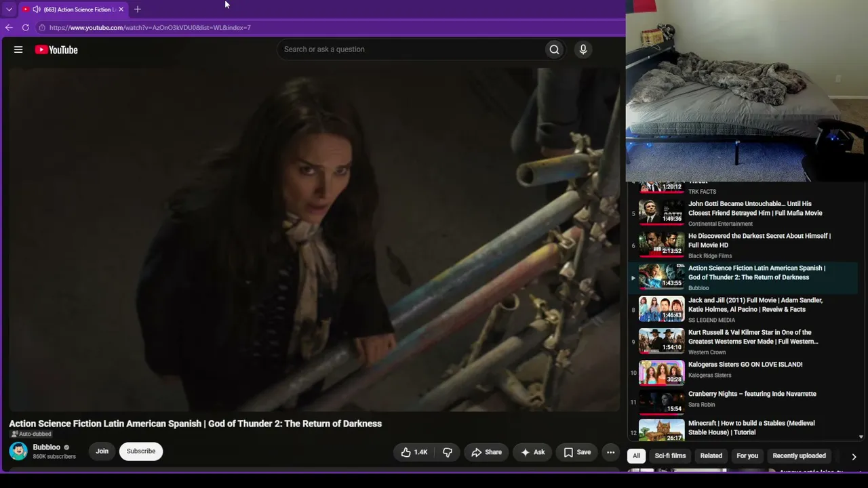Click 'He Discovered the Darkest Secret' title
868x488 pixels.
click(x=759, y=241)
